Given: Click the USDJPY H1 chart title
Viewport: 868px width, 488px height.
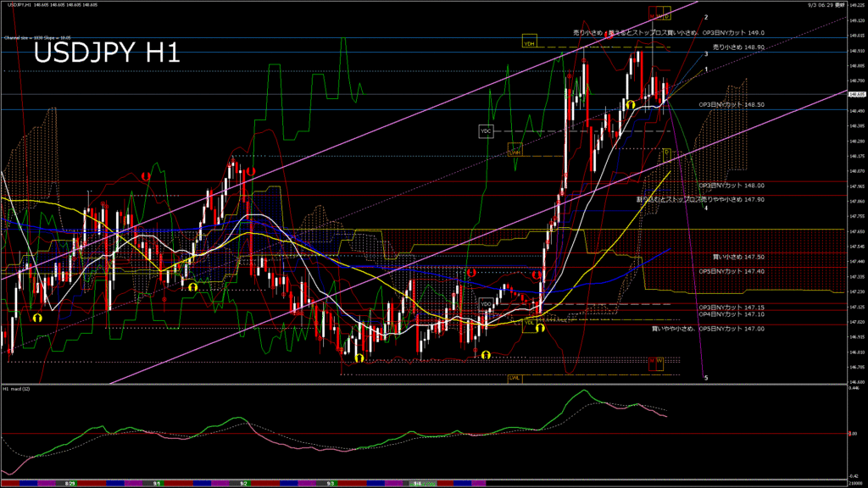Looking at the screenshot, I should tap(106, 55).
